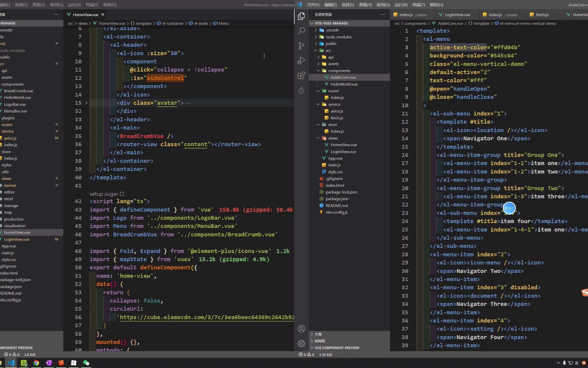Screen dimensions: 588x368
Task: Open 终端(T) menu in right window
Action: 419,5
